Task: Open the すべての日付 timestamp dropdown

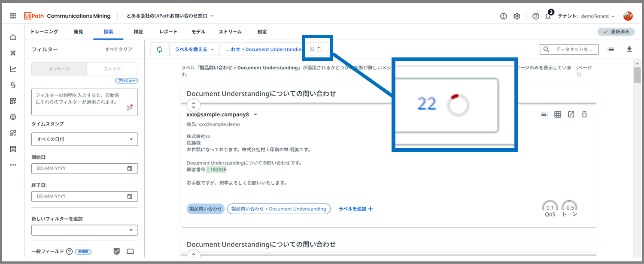Action: click(x=85, y=139)
